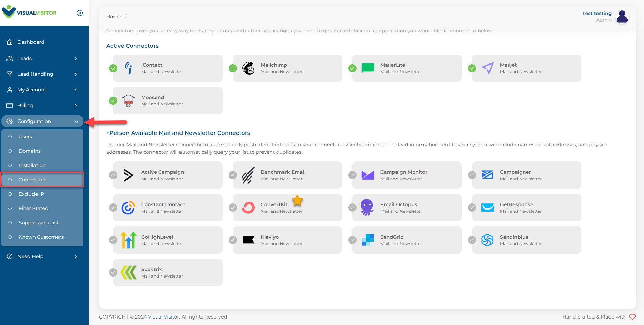Screen dimensions: 644x325
Task: Click the Leads people icon
Action: pyautogui.click(x=10, y=58)
